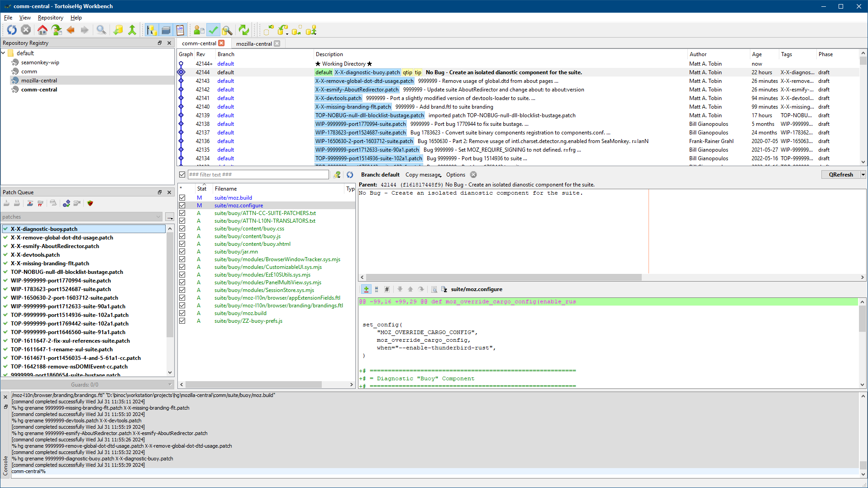Image resolution: width=868 pixels, height=488 pixels.
Task: Click the Push changesets sync icon
Action: (310, 30)
